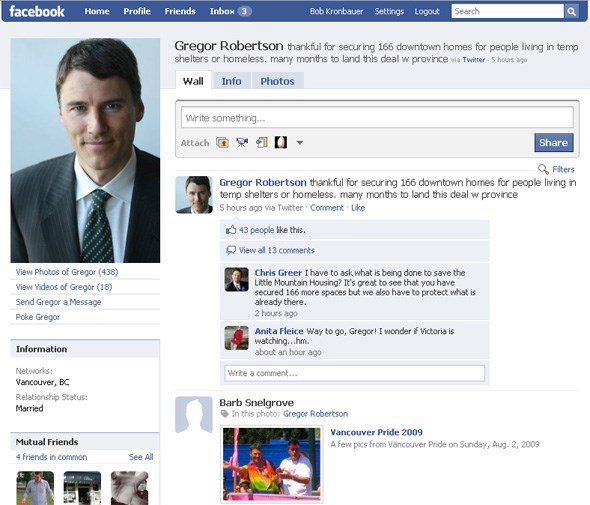The width and height of the screenshot is (590, 505).
Task: Open Profile in the top navigation
Action: click(137, 11)
